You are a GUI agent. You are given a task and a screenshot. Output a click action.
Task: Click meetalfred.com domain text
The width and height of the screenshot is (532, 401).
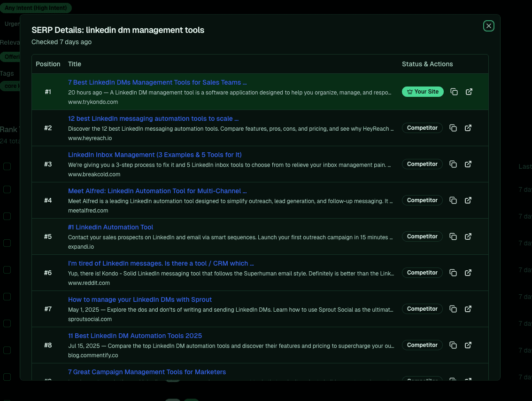pyautogui.click(x=88, y=210)
